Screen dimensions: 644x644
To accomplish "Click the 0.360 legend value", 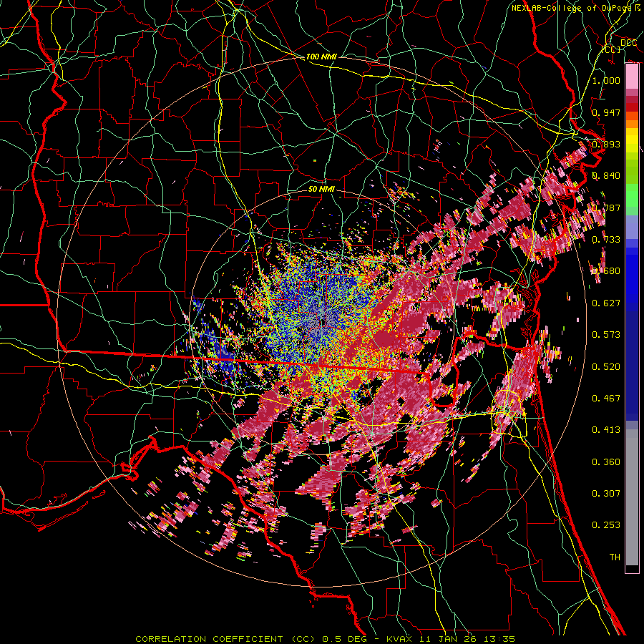I will (606, 462).
